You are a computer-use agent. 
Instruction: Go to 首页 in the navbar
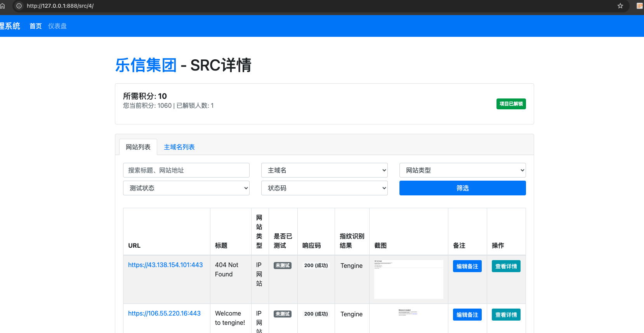(x=35, y=26)
